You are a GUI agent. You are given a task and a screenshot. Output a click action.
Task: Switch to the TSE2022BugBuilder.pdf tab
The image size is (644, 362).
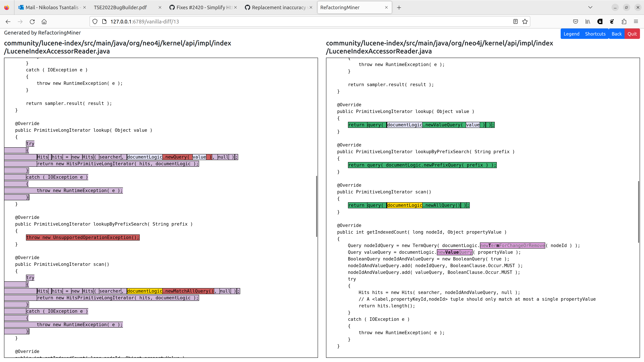[120, 8]
